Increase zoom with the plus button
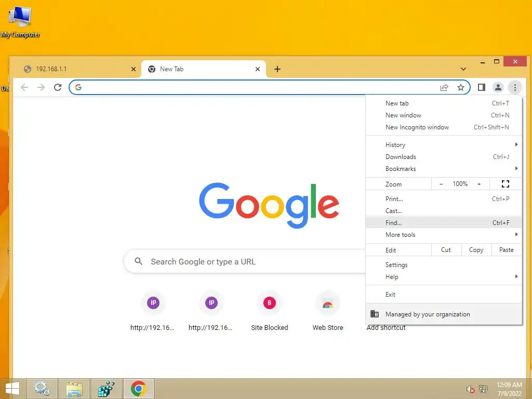Viewport: 532px width, 399px height. 479,184
